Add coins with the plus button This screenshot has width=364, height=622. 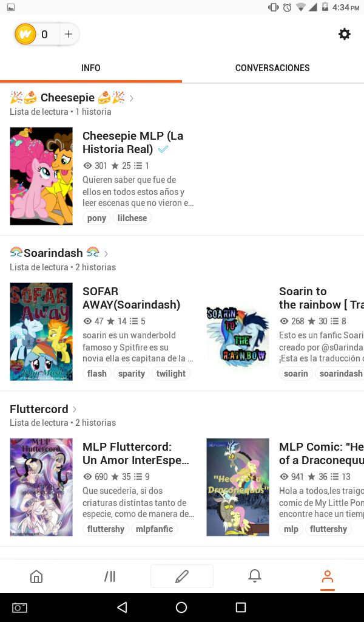[69, 34]
